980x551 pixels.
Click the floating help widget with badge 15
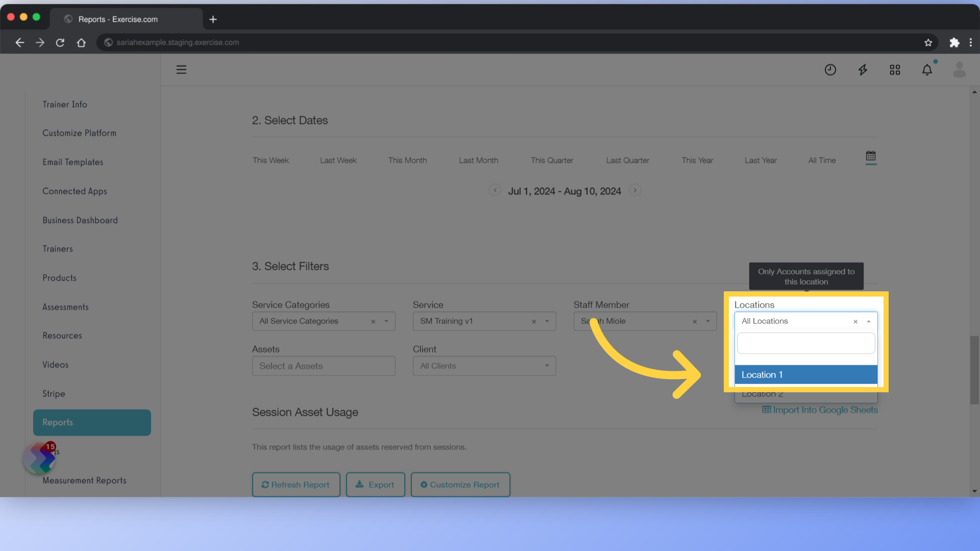tap(40, 458)
